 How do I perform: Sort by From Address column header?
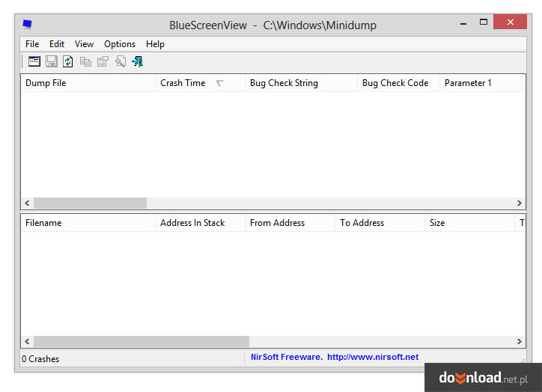coord(290,223)
